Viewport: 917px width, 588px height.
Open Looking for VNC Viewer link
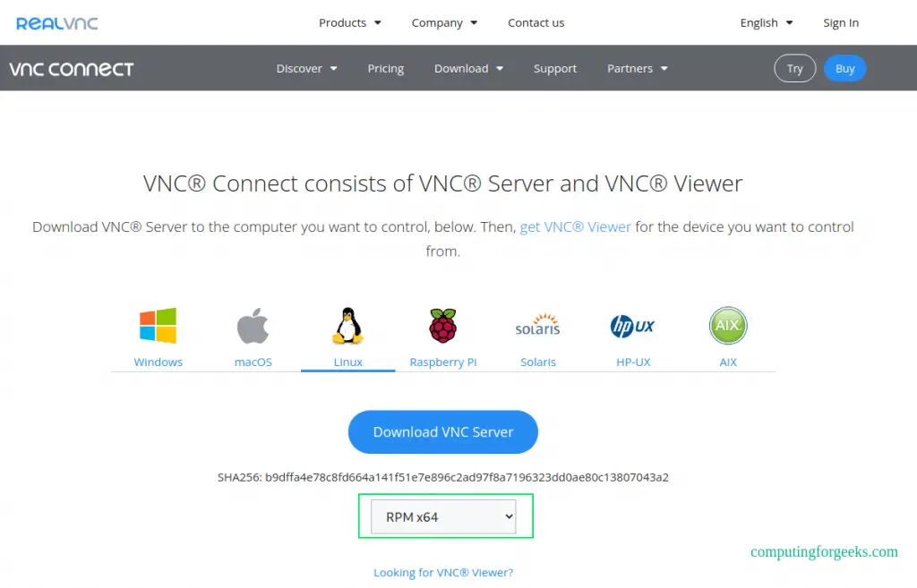[443, 573]
